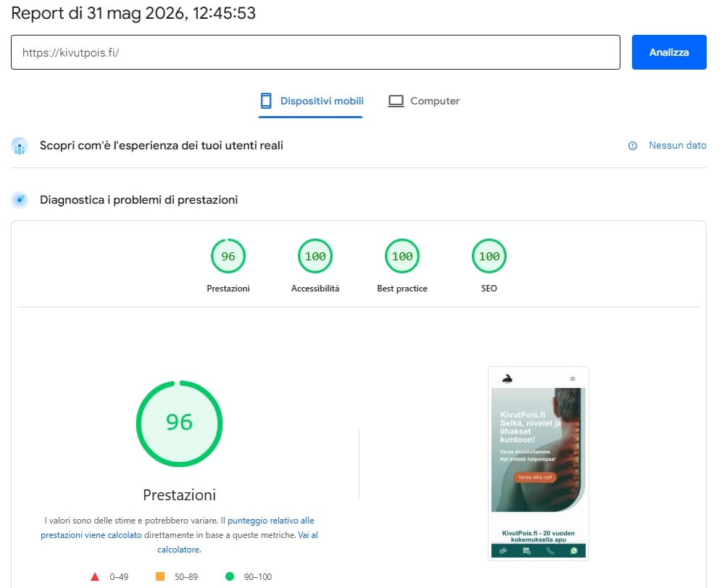
Task: Click the orange square 50–89 legend icon
Action: pyautogui.click(x=160, y=576)
